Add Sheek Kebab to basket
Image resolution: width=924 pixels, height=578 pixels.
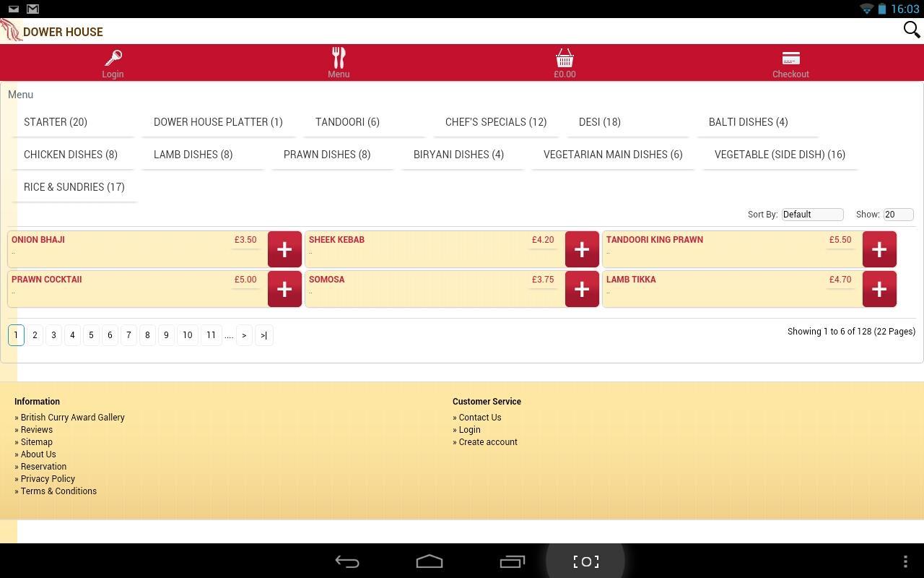point(582,249)
